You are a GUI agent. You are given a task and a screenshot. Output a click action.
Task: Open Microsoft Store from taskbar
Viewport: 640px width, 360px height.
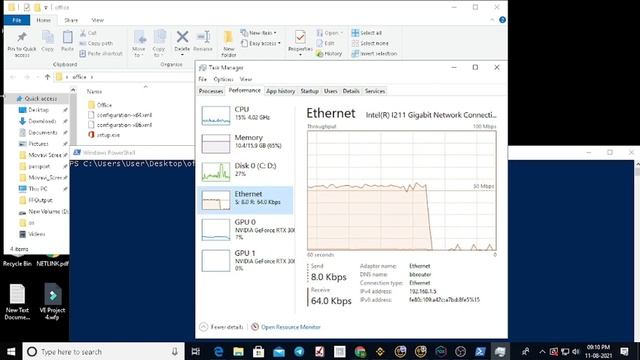(x=258, y=351)
